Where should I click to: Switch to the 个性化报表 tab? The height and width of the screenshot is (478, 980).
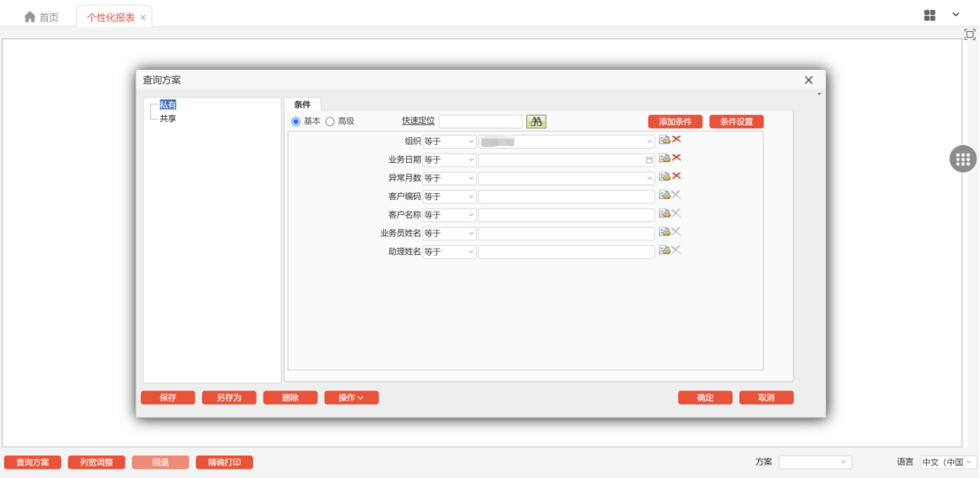[x=114, y=17]
